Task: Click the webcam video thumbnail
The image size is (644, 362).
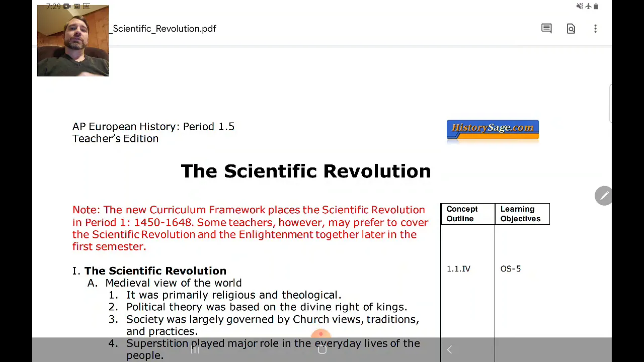Action: (x=73, y=41)
